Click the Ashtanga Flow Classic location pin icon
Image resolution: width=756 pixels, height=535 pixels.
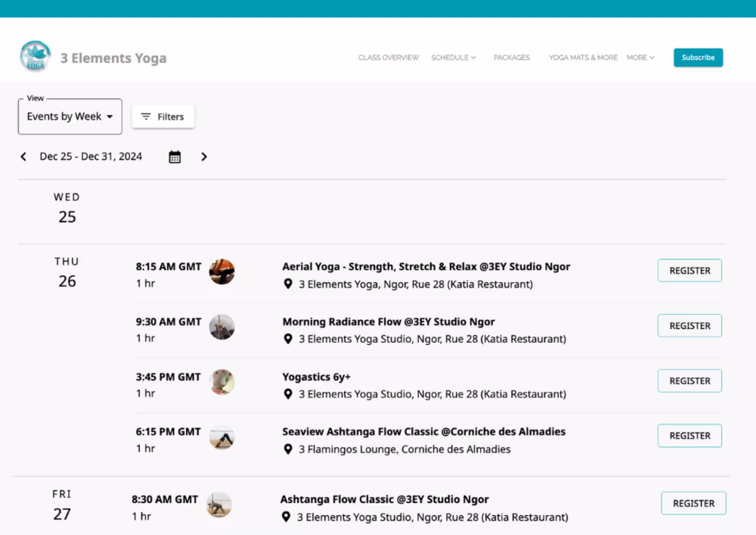(x=286, y=517)
